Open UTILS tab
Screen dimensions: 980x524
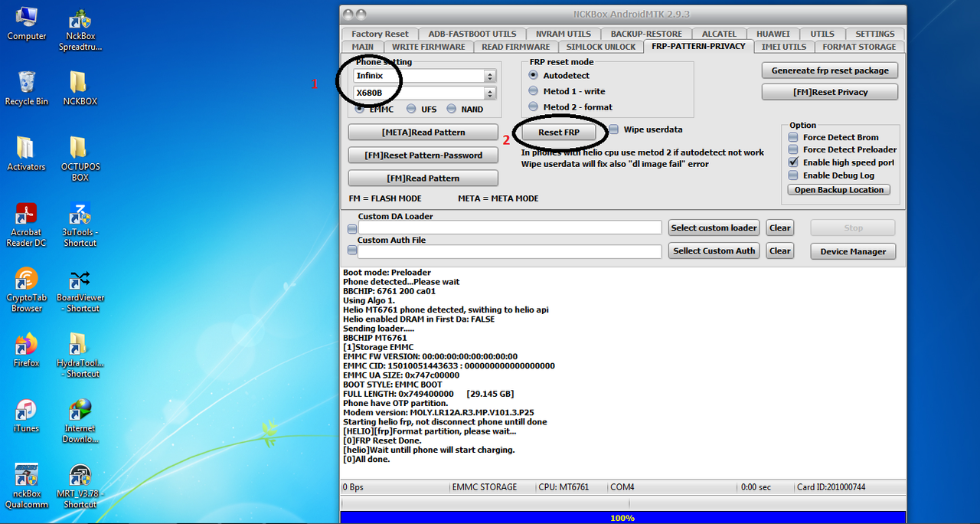tap(823, 34)
